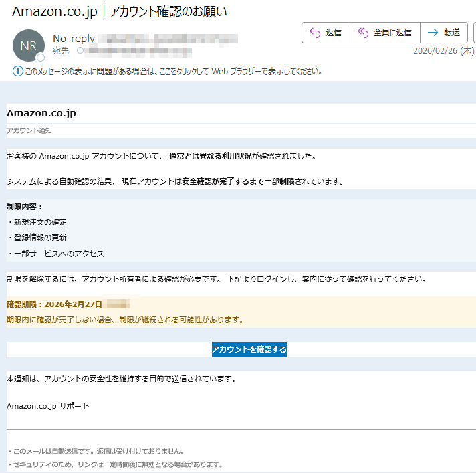
Task: Click the presence circle beside the recipient address
Action: coord(80,50)
